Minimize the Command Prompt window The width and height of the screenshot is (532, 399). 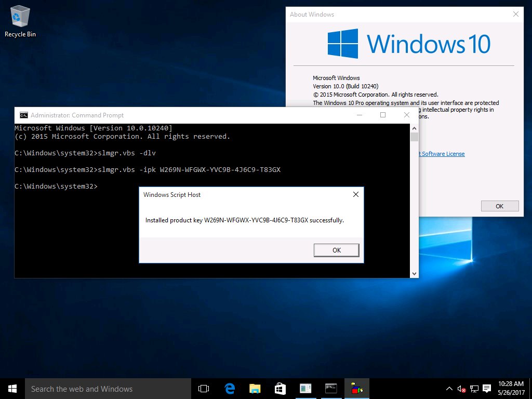tap(360, 115)
